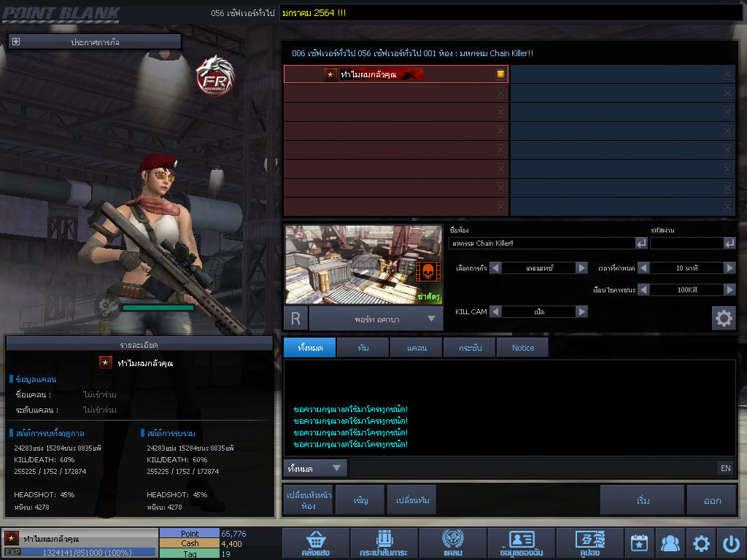Increase time limit above 10 นาที
Screen dimensions: 747x560
pyautogui.click(x=729, y=268)
